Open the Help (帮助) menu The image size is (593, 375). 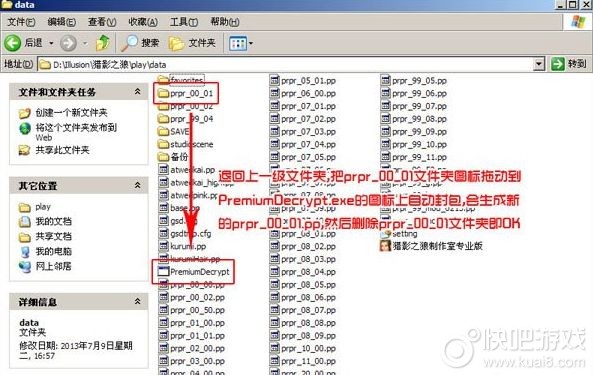(x=225, y=22)
